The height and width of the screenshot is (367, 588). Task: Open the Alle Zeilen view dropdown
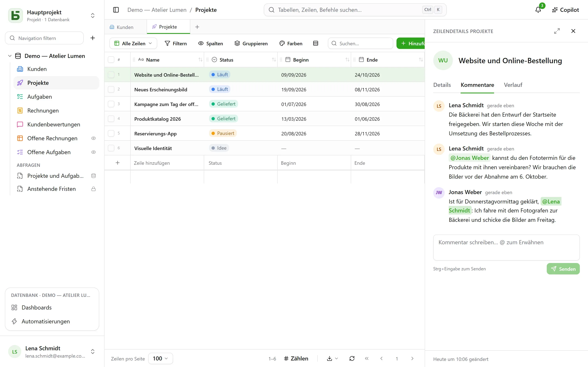133,43
